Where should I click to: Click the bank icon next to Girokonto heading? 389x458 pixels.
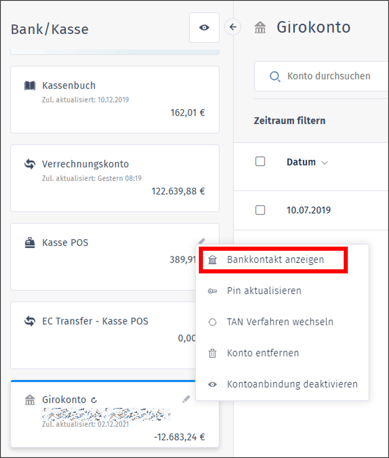260,27
